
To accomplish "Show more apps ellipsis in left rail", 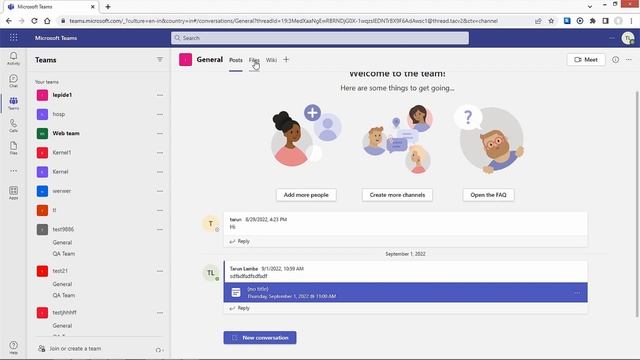I will [x=13, y=171].
